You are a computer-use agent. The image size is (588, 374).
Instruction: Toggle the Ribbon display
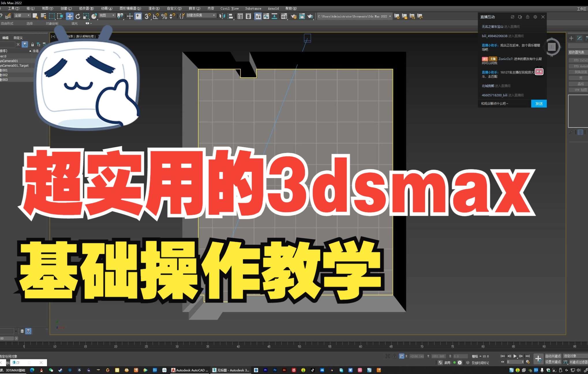click(258, 16)
